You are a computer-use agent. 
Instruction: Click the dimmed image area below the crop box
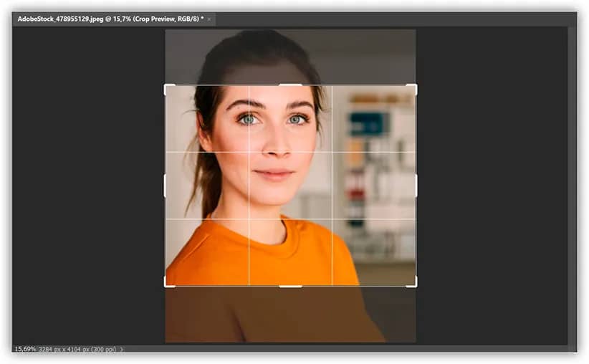[290, 315]
